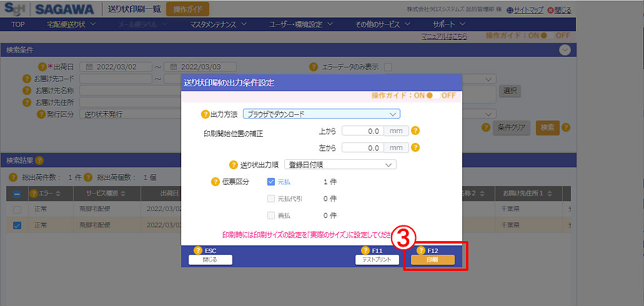Open the マスタメンテナンス menu
The height and width of the screenshot is (306, 644).
(218, 24)
